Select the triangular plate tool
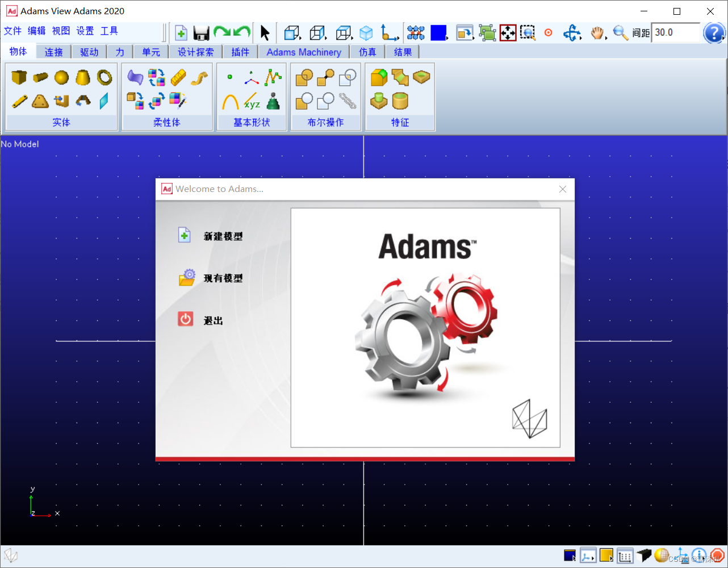 [x=40, y=101]
